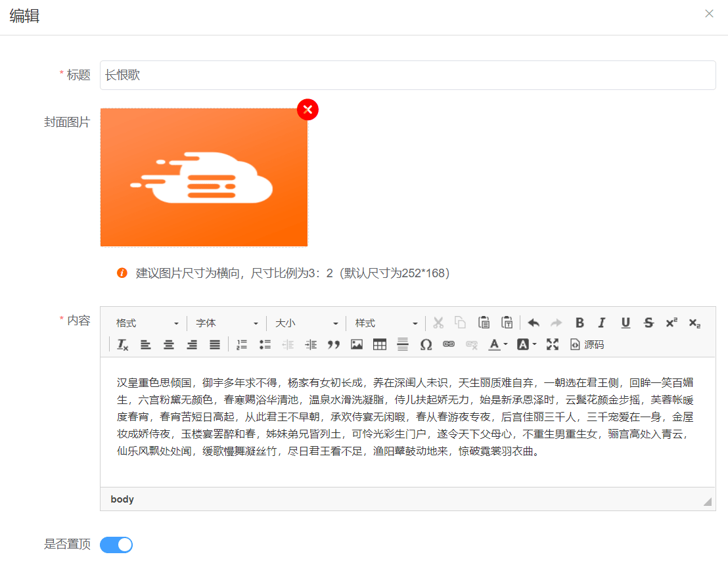Insert a hyperlink via link icon
Image resolution: width=728 pixels, height=565 pixels.
[449, 344]
